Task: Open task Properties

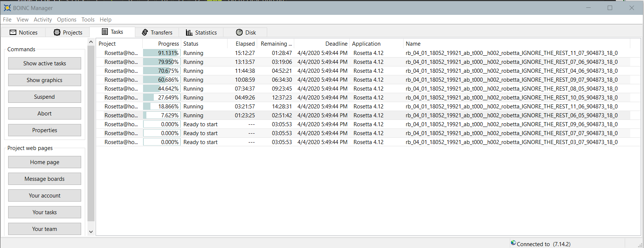Action: tap(44, 130)
